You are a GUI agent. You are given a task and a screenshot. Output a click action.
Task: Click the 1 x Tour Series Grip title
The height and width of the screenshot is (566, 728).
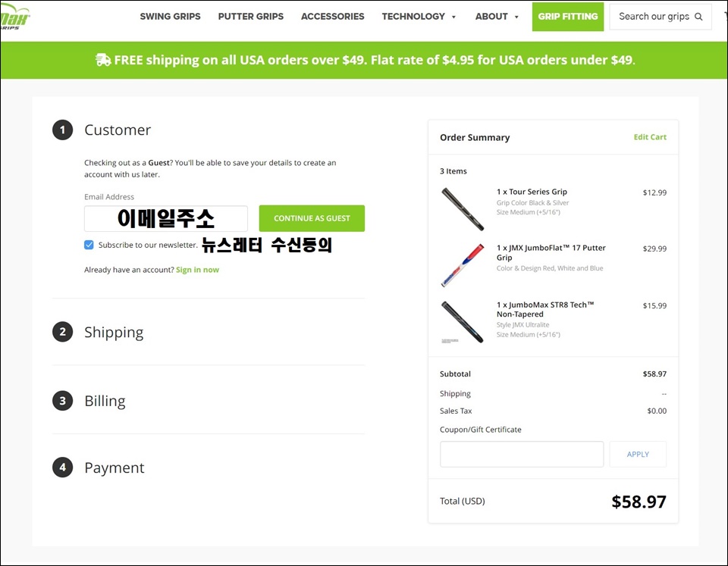[x=532, y=192]
